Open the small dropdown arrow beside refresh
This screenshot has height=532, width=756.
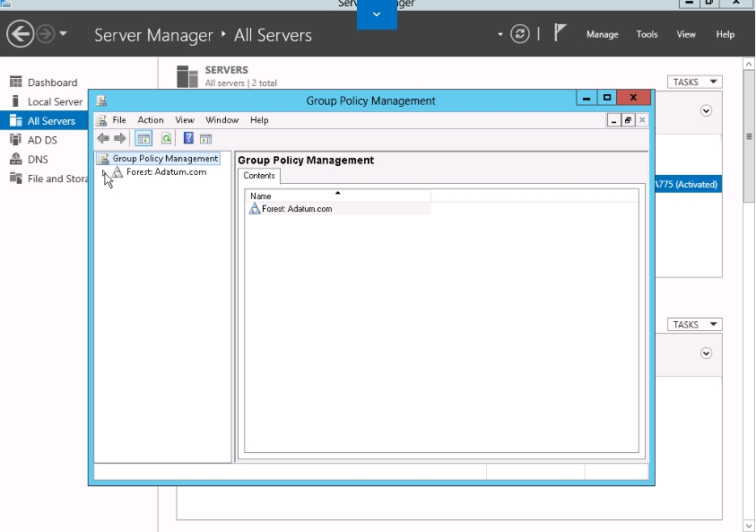[x=500, y=34]
